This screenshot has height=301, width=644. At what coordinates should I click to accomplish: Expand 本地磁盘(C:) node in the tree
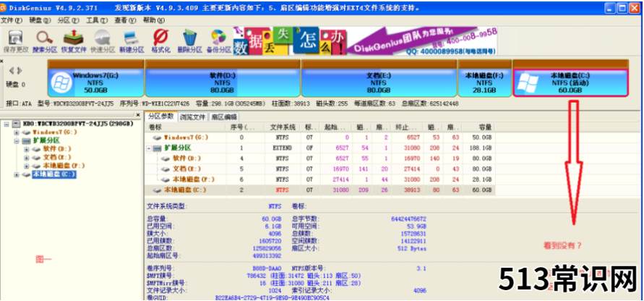click(x=17, y=175)
